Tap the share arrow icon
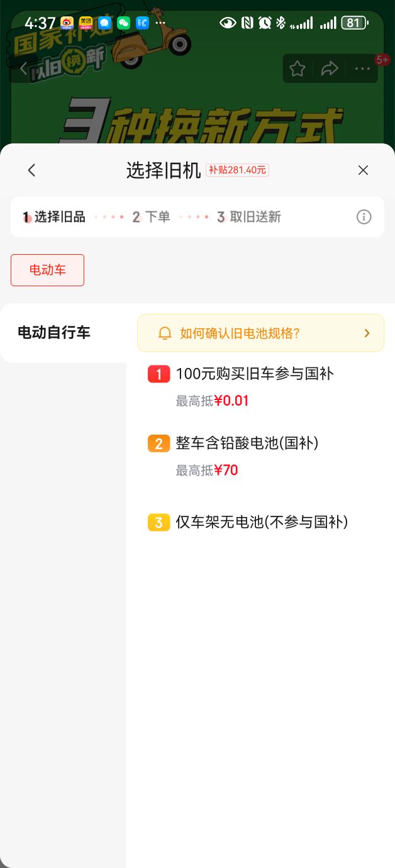The height and width of the screenshot is (868, 395). 330,69
